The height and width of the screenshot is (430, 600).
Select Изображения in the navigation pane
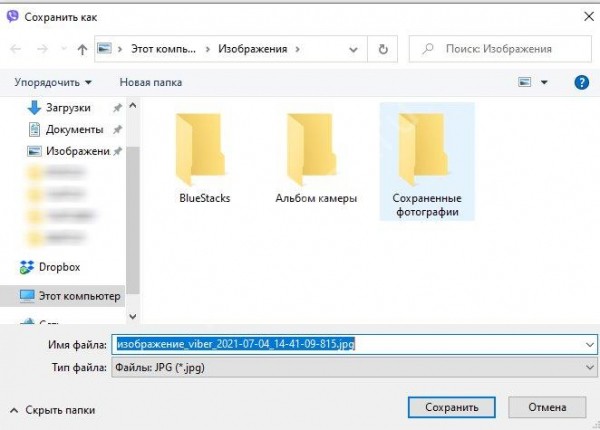(x=78, y=151)
